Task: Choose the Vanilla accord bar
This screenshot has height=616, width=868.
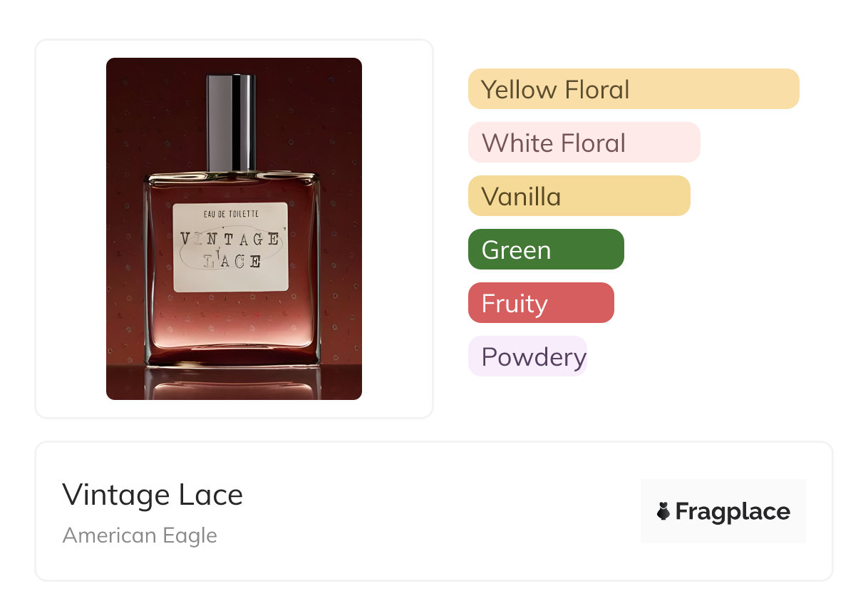Action: 579,196
